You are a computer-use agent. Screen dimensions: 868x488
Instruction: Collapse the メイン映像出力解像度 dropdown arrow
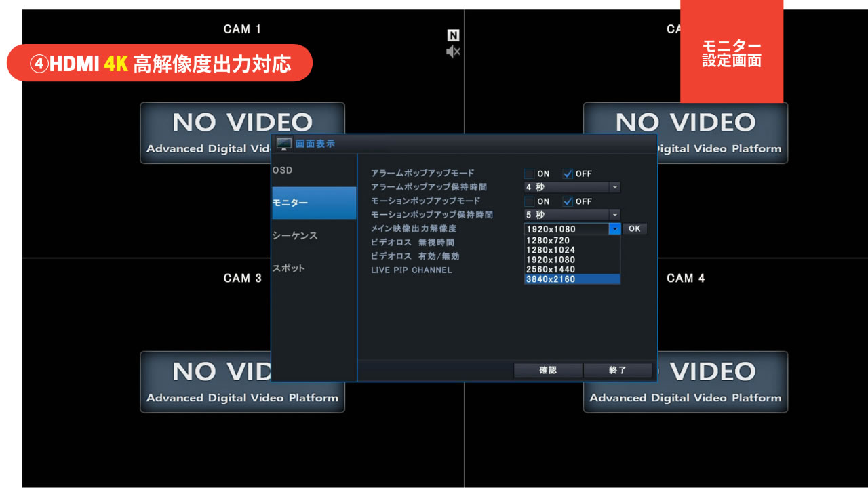[x=614, y=229]
